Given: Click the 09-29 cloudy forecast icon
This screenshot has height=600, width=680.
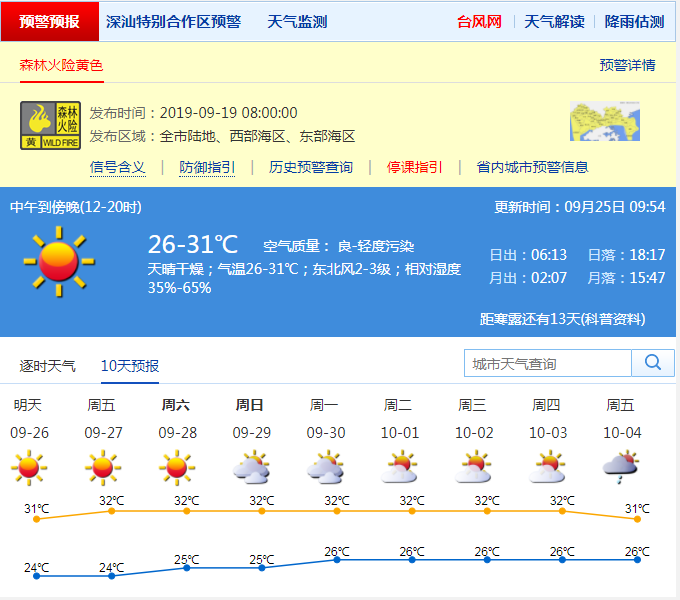Looking at the screenshot, I should click(x=250, y=467).
